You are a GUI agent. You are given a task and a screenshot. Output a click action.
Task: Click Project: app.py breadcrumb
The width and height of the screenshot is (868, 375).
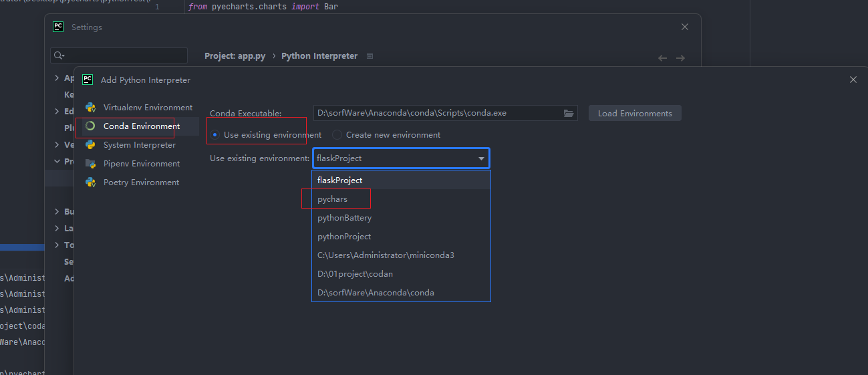[235, 56]
